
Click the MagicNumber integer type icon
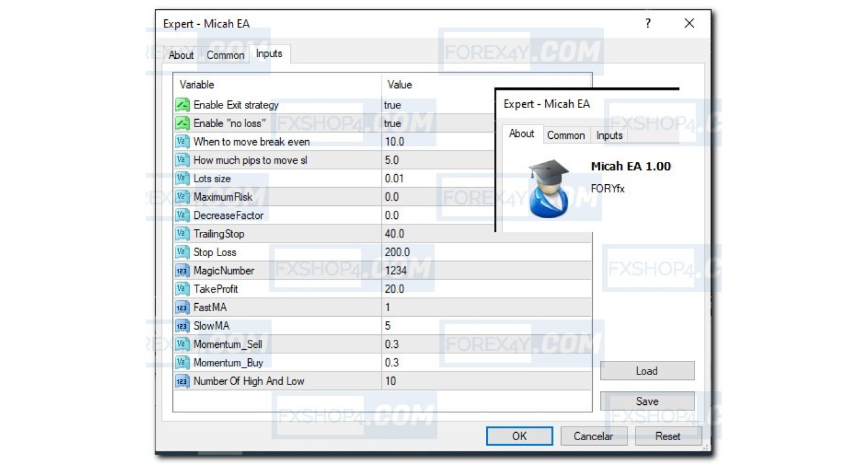point(182,271)
